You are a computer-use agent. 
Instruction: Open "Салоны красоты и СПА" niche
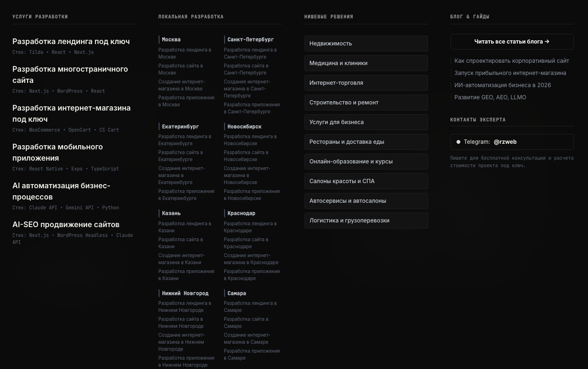click(366, 181)
